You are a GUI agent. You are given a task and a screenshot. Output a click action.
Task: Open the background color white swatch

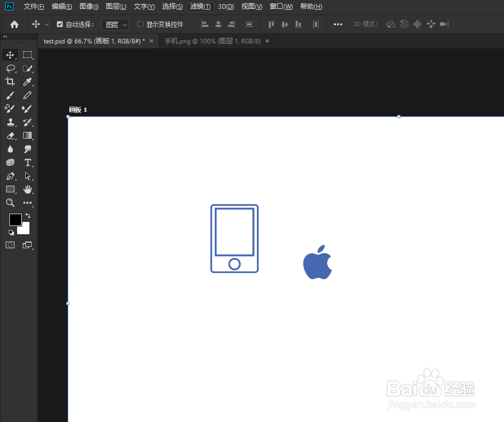click(x=26, y=229)
